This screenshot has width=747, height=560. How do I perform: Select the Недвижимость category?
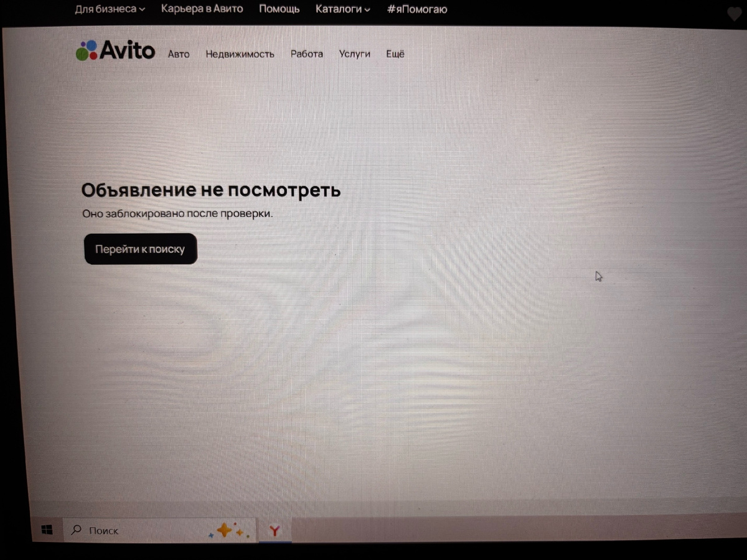pos(240,54)
